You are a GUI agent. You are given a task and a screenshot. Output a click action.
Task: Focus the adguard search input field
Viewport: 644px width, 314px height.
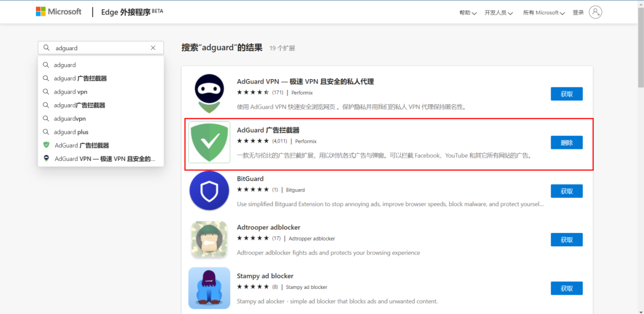(x=101, y=48)
